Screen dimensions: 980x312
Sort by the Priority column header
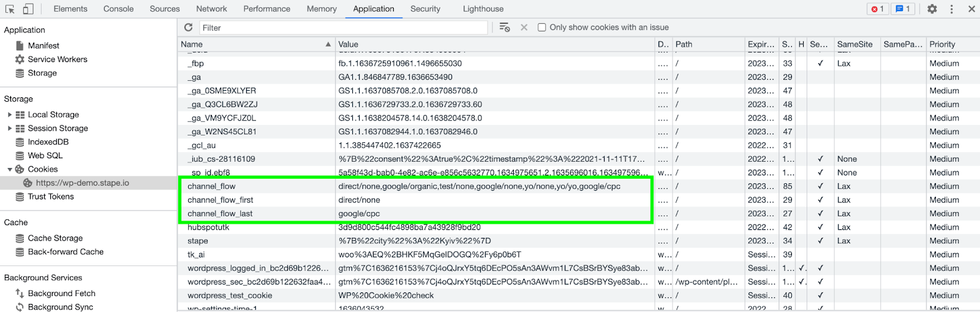pyautogui.click(x=952, y=44)
